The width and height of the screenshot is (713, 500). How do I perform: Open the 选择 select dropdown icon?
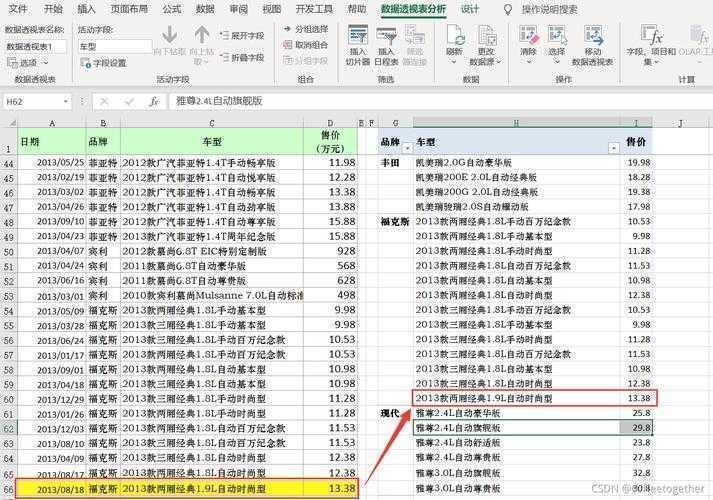click(557, 35)
